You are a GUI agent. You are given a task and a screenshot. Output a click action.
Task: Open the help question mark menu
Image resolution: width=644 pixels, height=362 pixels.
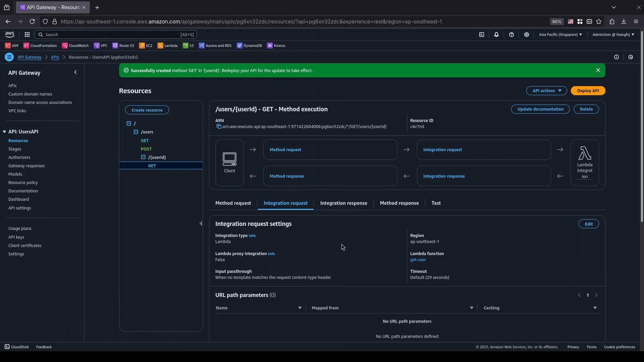512,35
